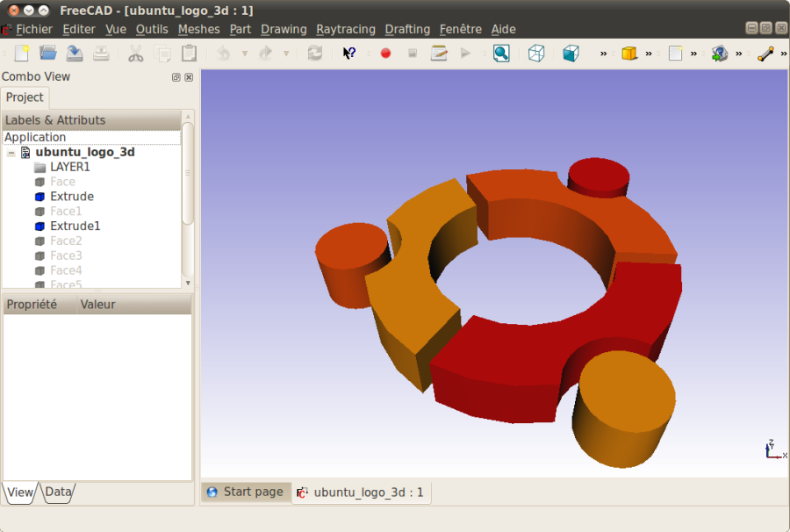Screen dimensions: 790x532
Task: Click the fit-all magnifier view icon
Action: coord(501,53)
